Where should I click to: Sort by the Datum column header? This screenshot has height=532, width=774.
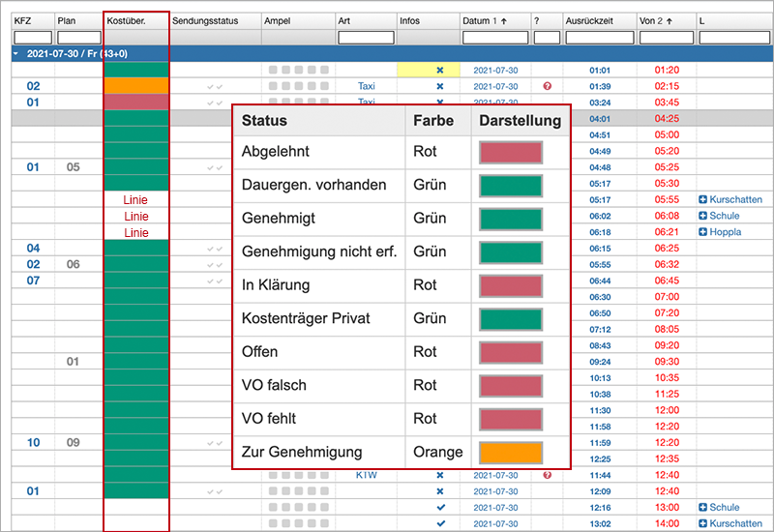pyautogui.click(x=485, y=20)
